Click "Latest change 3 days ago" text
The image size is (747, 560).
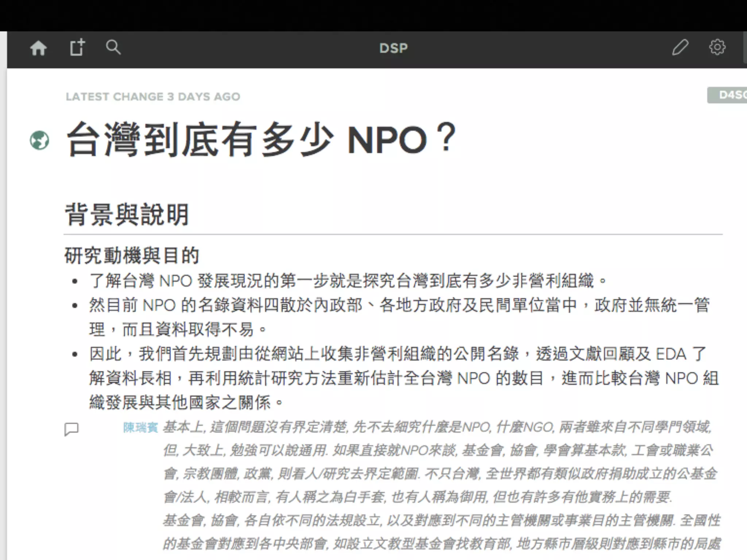(x=153, y=97)
